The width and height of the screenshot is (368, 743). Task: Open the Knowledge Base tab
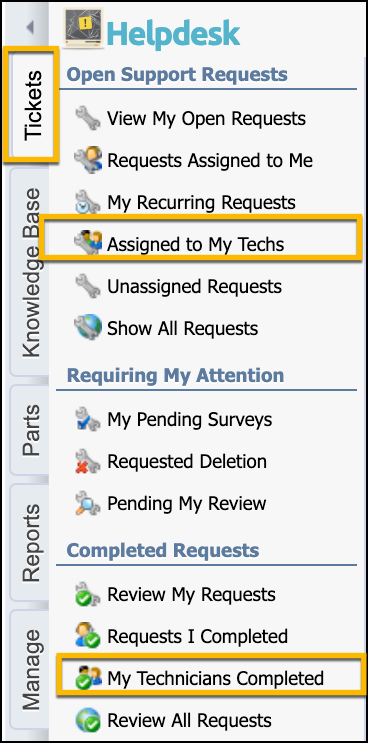(x=32, y=272)
